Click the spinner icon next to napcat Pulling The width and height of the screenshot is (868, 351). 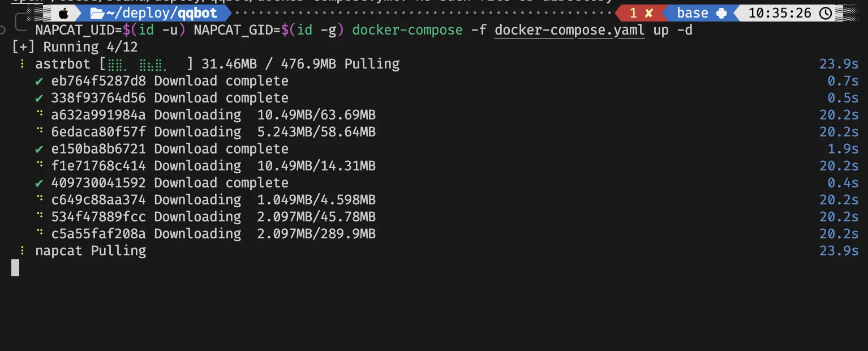coord(23,251)
